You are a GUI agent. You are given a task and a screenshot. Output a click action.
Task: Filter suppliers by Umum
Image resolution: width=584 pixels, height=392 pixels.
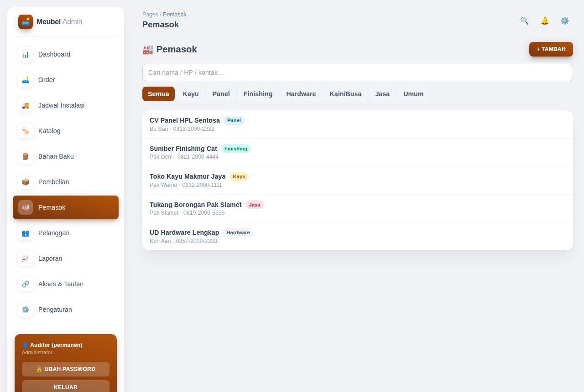pos(413,94)
